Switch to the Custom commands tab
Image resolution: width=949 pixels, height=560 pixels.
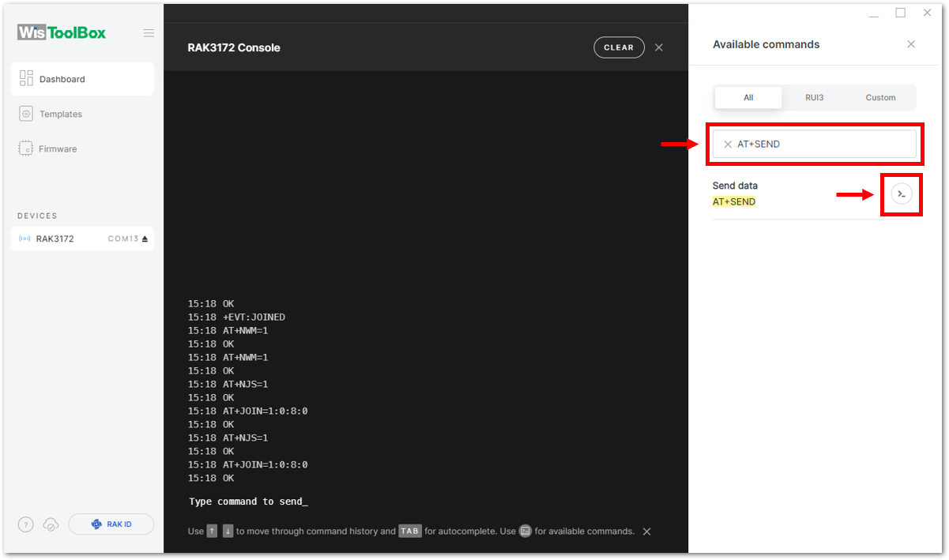tap(880, 98)
